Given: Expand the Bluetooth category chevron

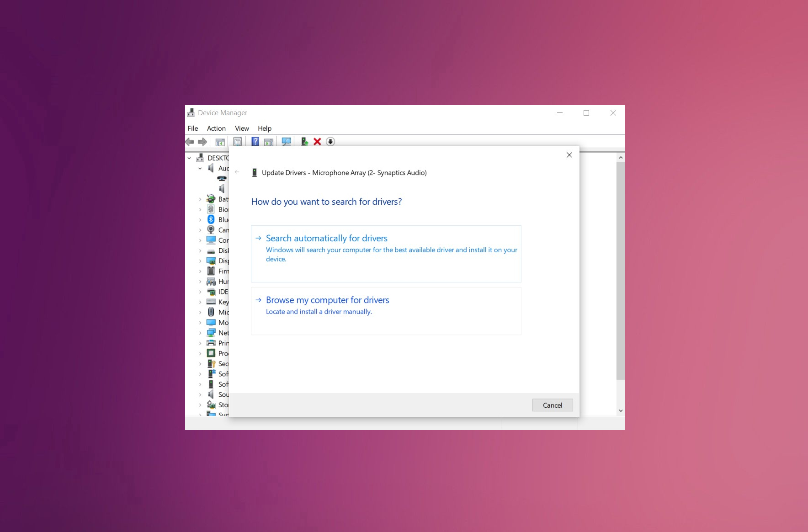Looking at the screenshot, I should 200,220.
